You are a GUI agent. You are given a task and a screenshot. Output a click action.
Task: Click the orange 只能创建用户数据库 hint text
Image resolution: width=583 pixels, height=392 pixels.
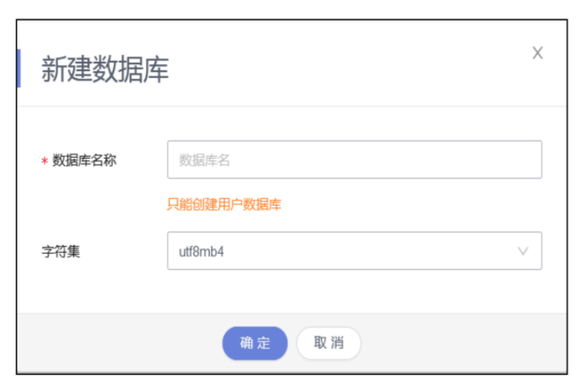pos(224,205)
